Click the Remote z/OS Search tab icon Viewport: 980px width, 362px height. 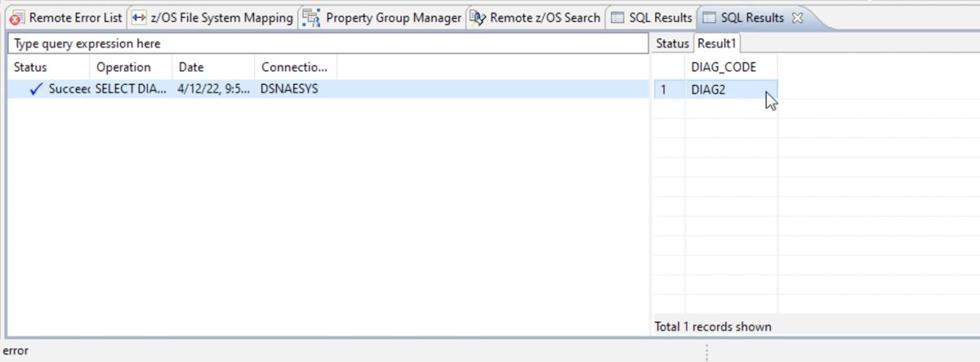coord(478,18)
